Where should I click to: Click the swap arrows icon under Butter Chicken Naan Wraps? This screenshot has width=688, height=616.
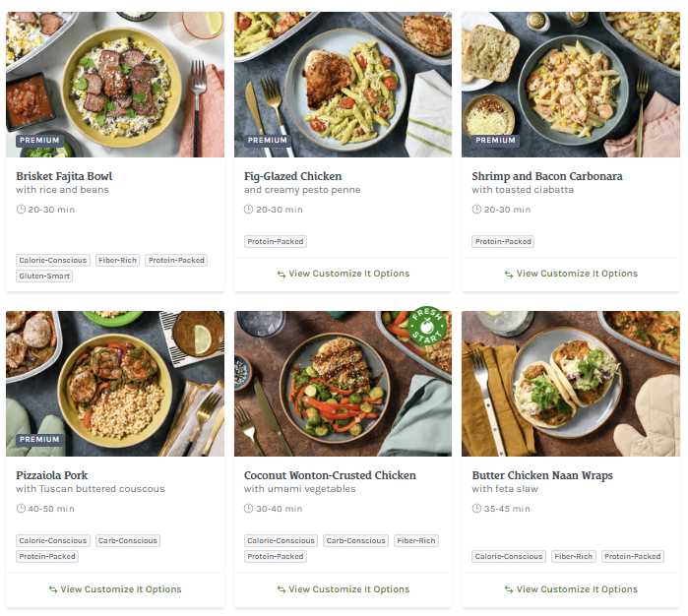(x=509, y=590)
